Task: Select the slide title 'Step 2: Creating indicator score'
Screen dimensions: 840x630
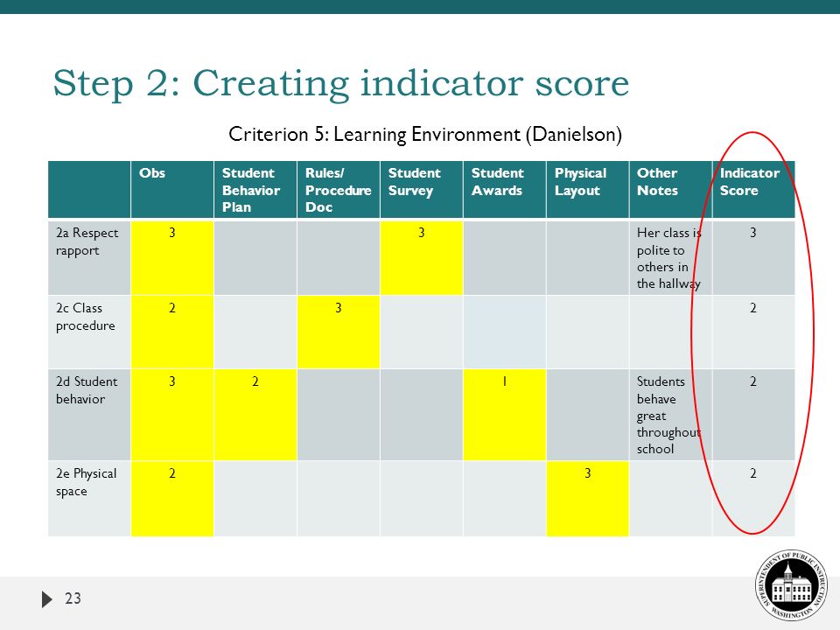Action: (x=340, y=83)
